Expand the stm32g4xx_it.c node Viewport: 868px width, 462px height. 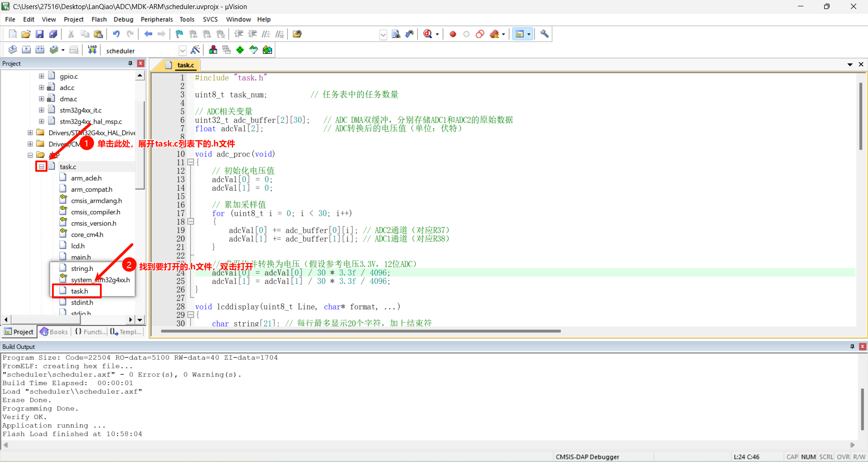pyautogui.click(x=41, y=110)
